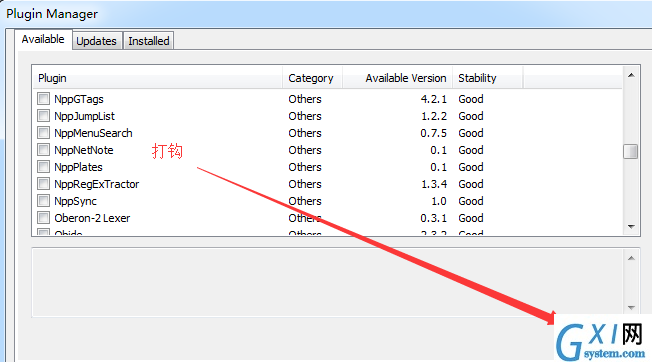Open the Installed tab
This screenshot has width=652, height=362.
148,41
